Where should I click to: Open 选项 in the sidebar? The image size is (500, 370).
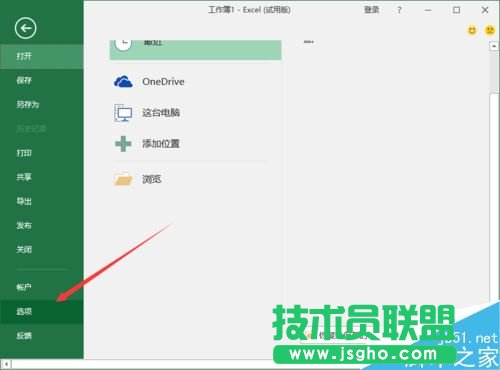coord(42,312)
